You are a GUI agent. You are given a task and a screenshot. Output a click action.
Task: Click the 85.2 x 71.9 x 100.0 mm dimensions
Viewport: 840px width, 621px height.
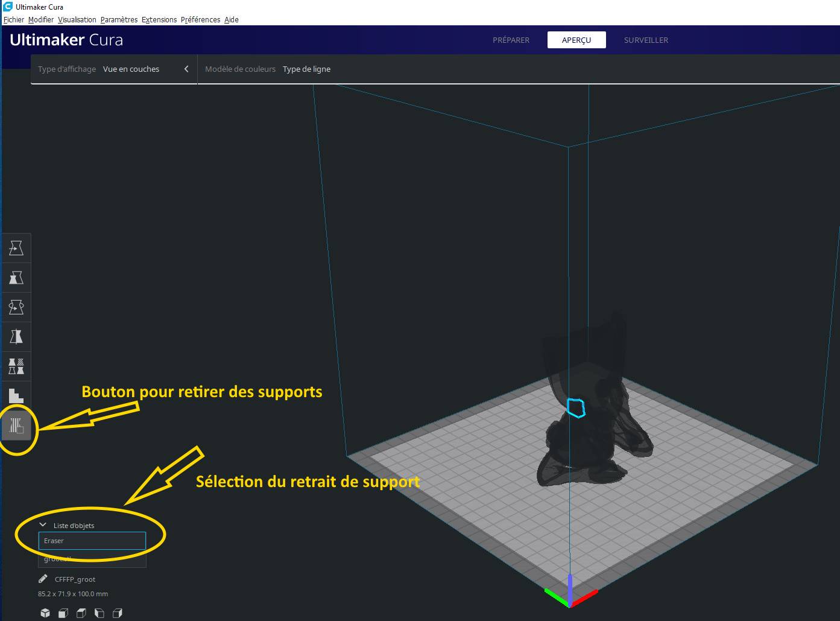pos(73,594)
